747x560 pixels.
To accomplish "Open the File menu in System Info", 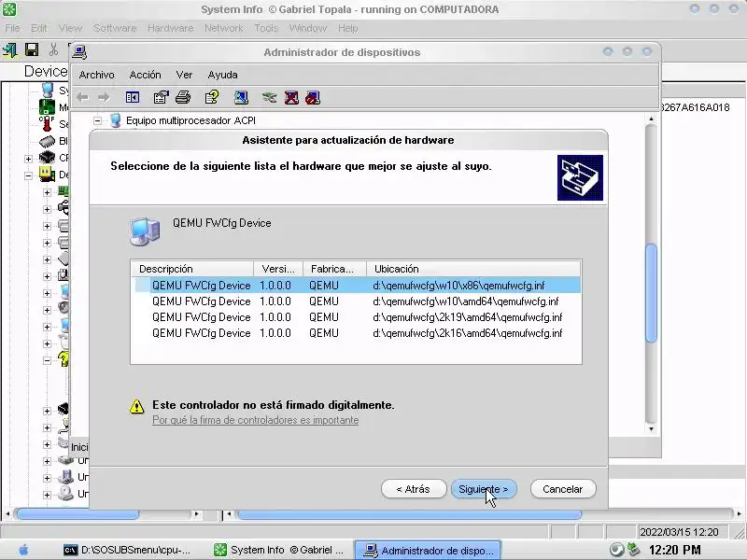I will pyautogui.click(x=12, y=28).
